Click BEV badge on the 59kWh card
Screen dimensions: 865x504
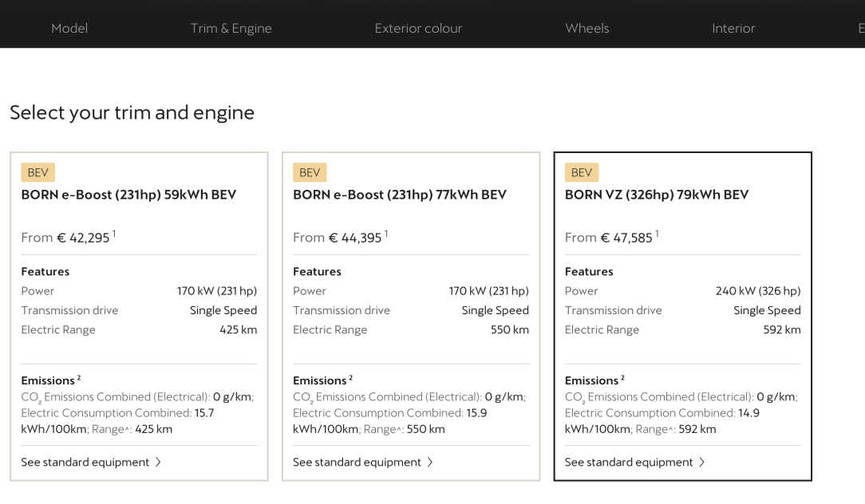38,172
